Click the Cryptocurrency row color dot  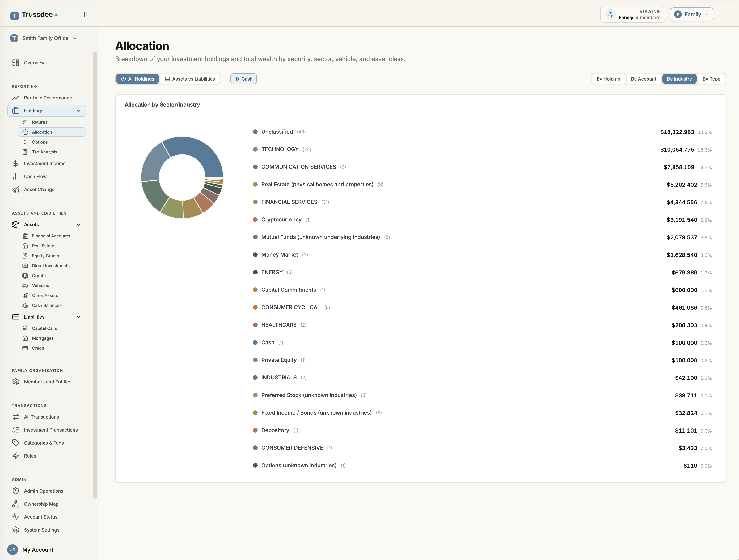(255, 220)
